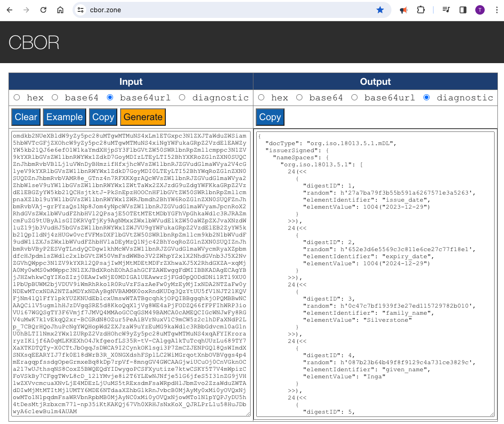Select base64url output format
Viewport: 504px width, 424px height.
point(355,98)
